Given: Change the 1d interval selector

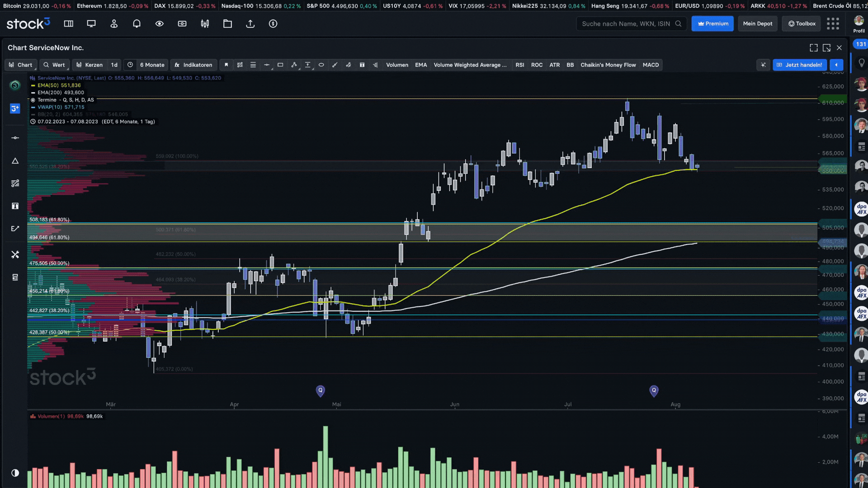Looking at the screenshot, I should pyautogui.click(x=114, y=65).
